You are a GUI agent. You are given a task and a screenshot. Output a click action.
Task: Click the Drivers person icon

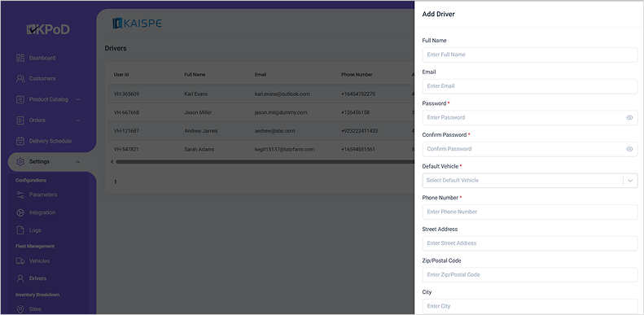[20, 278]
